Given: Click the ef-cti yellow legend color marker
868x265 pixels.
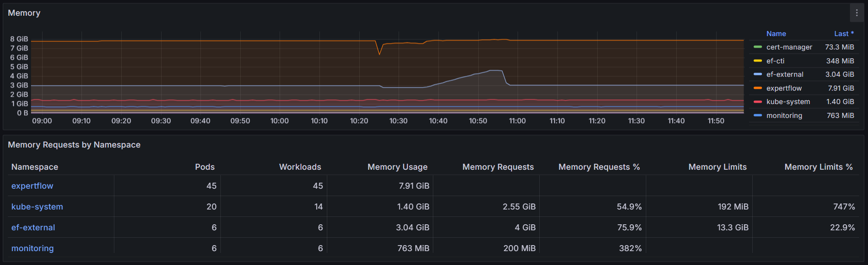Looking at the screenshot, I should pos(758,61).
